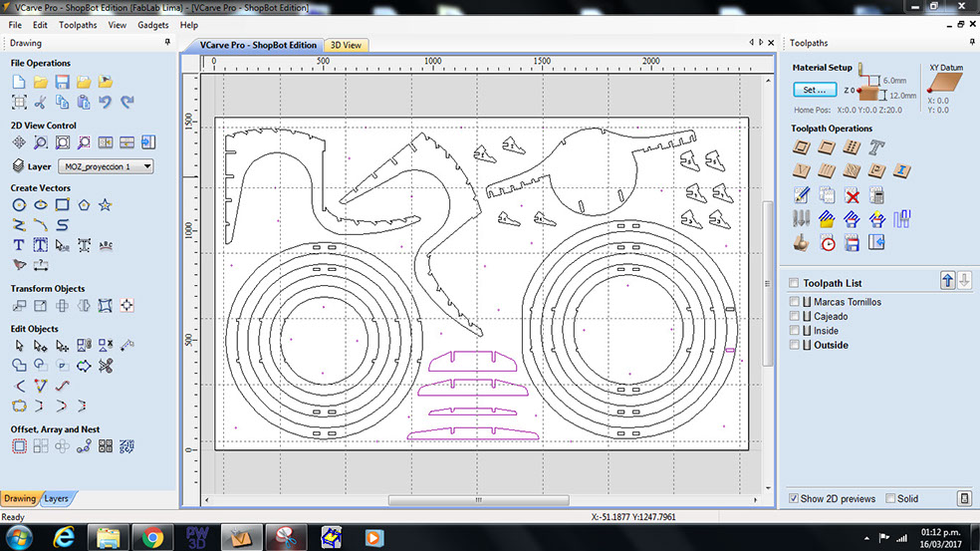The height and width of the screenshot is (551, 980).
Task: Select the selection arrow tool
Action: point(19,345)
